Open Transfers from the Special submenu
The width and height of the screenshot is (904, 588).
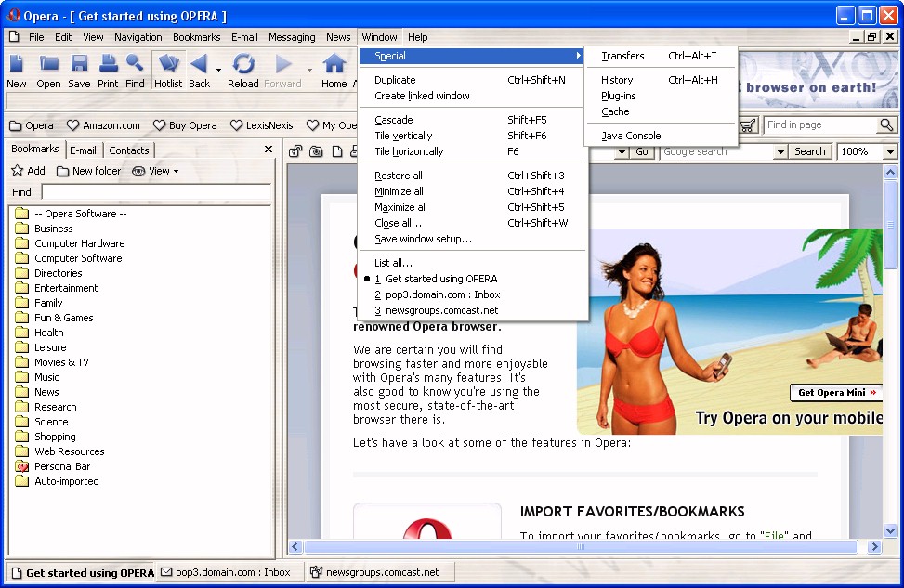pyautogui.click(x=662, y=56)
